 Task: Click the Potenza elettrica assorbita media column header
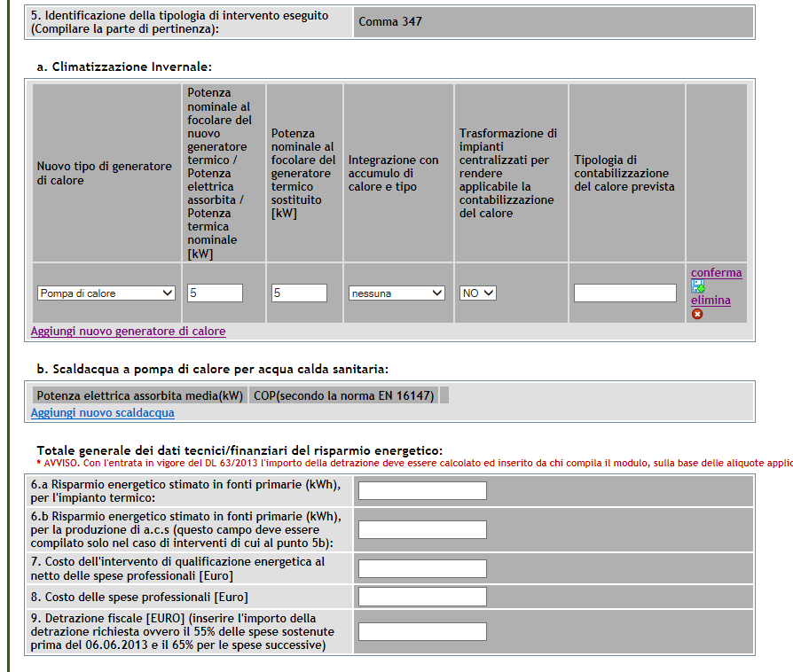coord(139,395)
